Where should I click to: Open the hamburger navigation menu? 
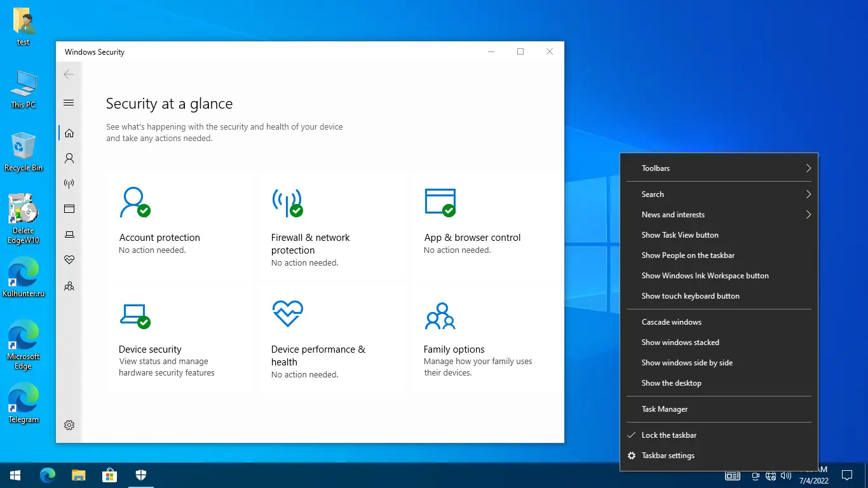[x=69, y=103]
